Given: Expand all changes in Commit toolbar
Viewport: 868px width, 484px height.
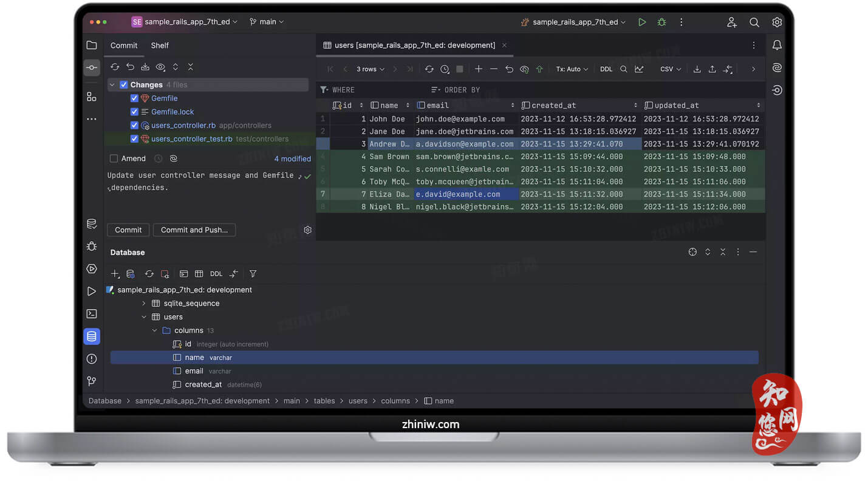Looking at the screenshot, I should [x=176, y=67].
